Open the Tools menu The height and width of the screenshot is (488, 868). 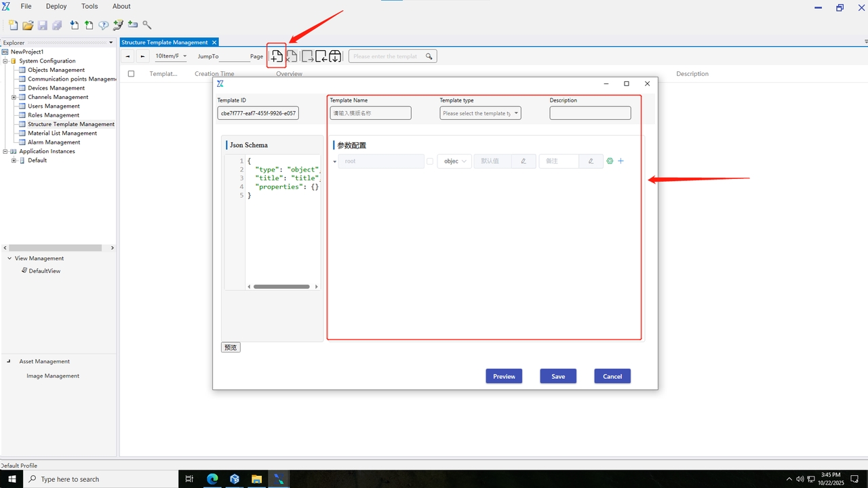point(90,6)
